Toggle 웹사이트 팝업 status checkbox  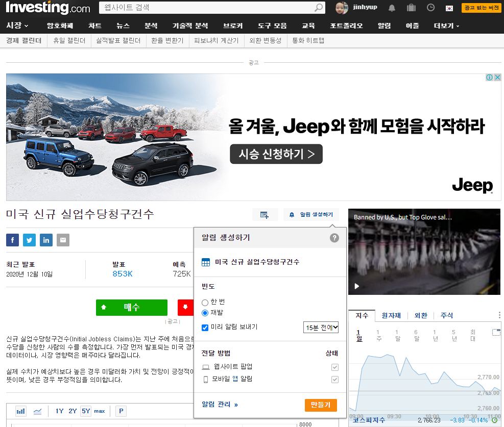point(334,367)
